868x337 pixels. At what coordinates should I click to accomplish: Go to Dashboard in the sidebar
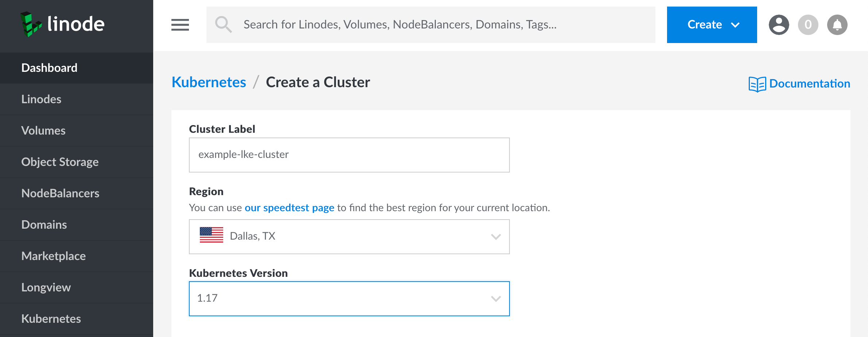49,68
